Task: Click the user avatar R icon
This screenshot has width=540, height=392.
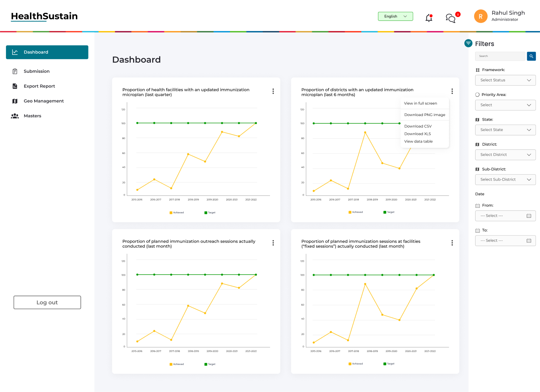Action: tap(480, 16)
